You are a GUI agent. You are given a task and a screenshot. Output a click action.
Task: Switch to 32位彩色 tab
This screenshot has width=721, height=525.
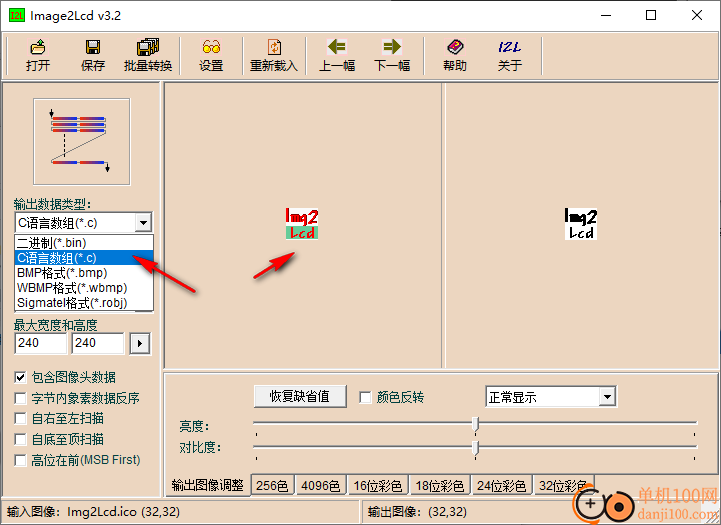point(563,485)
